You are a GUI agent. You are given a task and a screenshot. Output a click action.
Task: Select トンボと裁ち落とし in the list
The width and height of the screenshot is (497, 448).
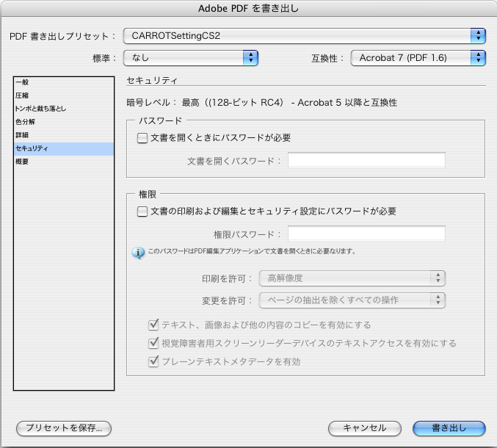[x=64, y=109]
